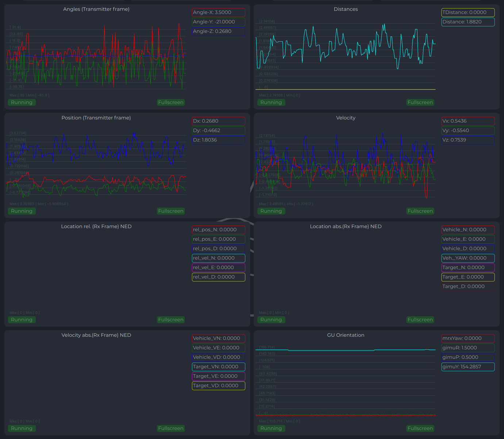Open GU Orientation chart in Fullscreen
Screen dimensions: 504x439
tap(420, 428)
